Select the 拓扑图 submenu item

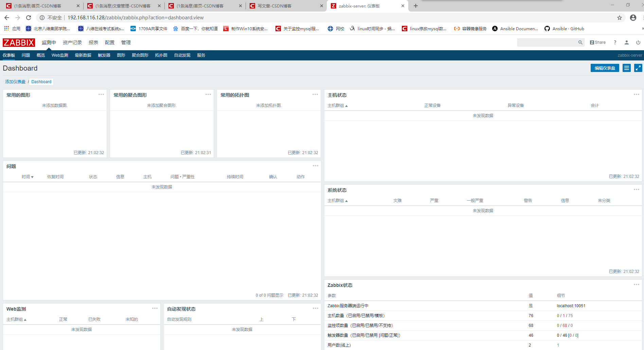[161, 55]
